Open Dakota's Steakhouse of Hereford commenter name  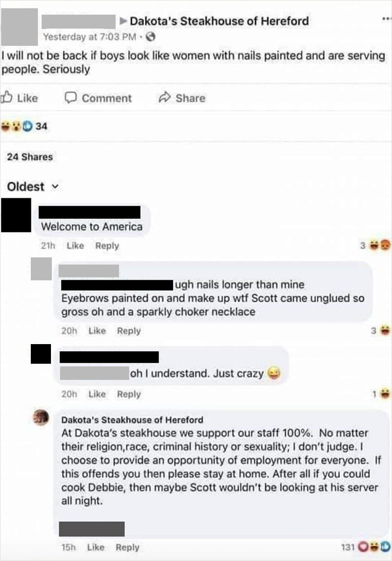[132, 420]
